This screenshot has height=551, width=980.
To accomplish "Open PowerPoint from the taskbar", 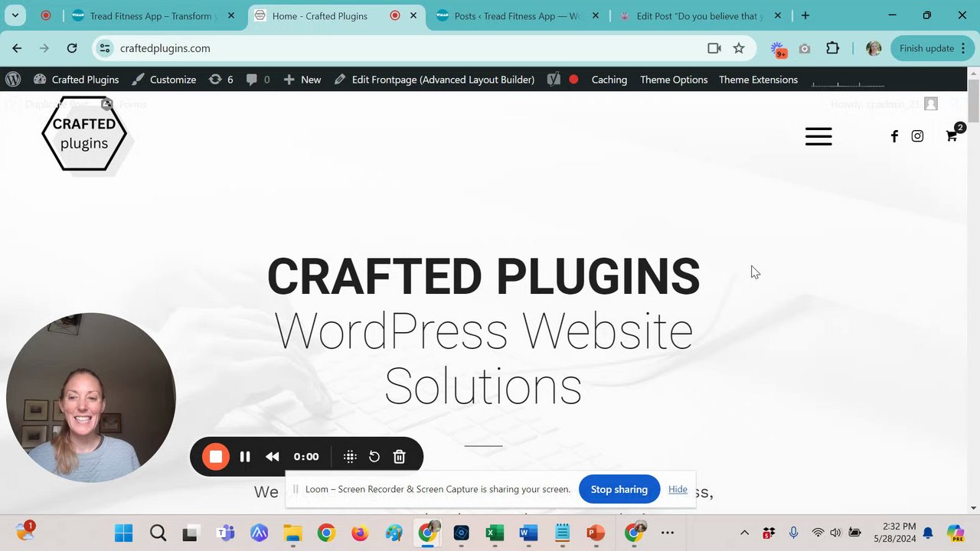I will click(596, 533).
